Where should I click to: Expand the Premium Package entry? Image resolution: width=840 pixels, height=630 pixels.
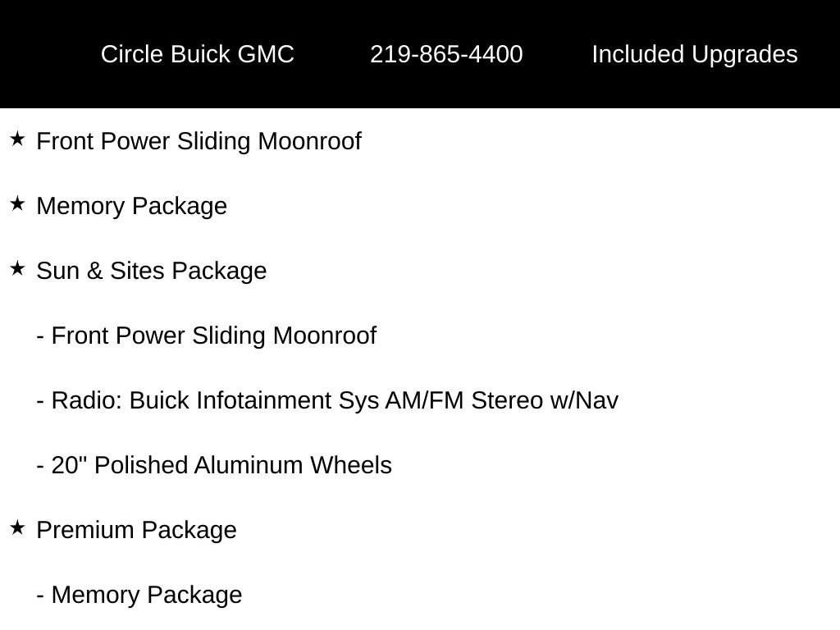tap(137, 531)
